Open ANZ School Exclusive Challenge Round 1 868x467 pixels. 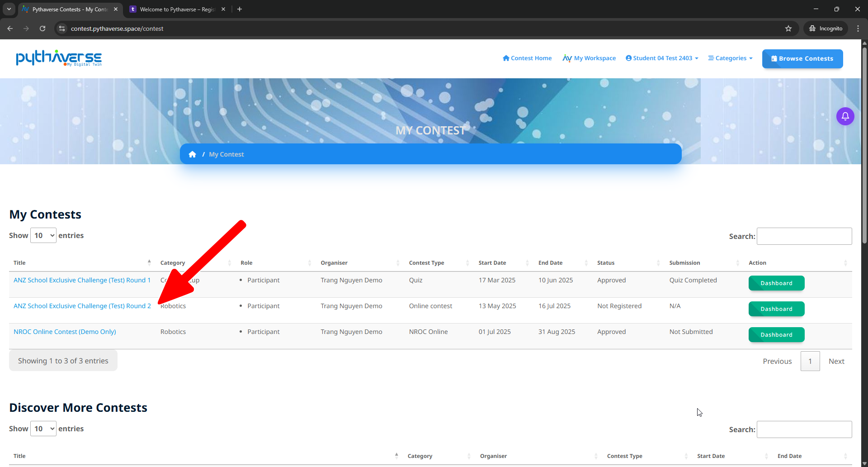82,280
